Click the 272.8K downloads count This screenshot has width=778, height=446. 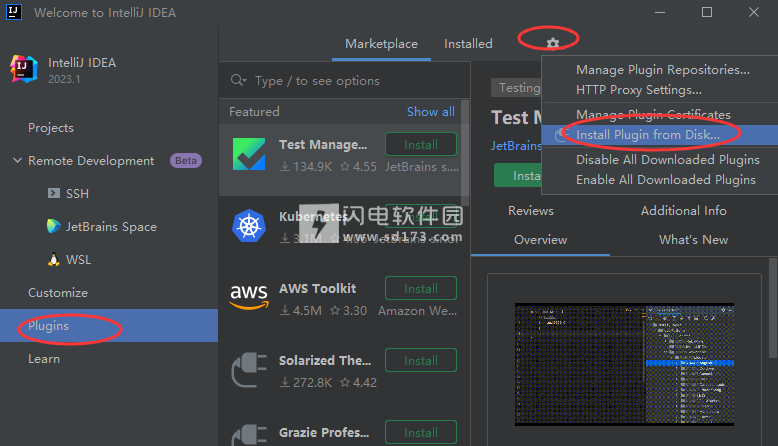(306, 382)
